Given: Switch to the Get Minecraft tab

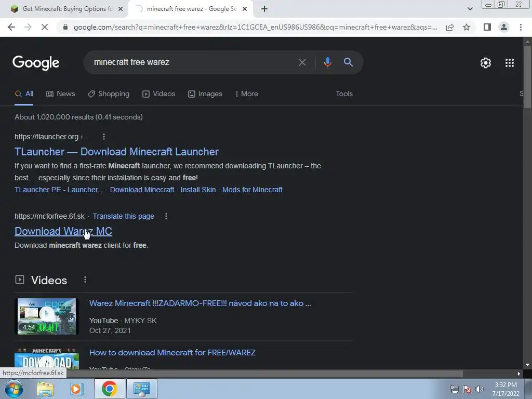Looking at the screenshot, I should (x=64, y=9).
